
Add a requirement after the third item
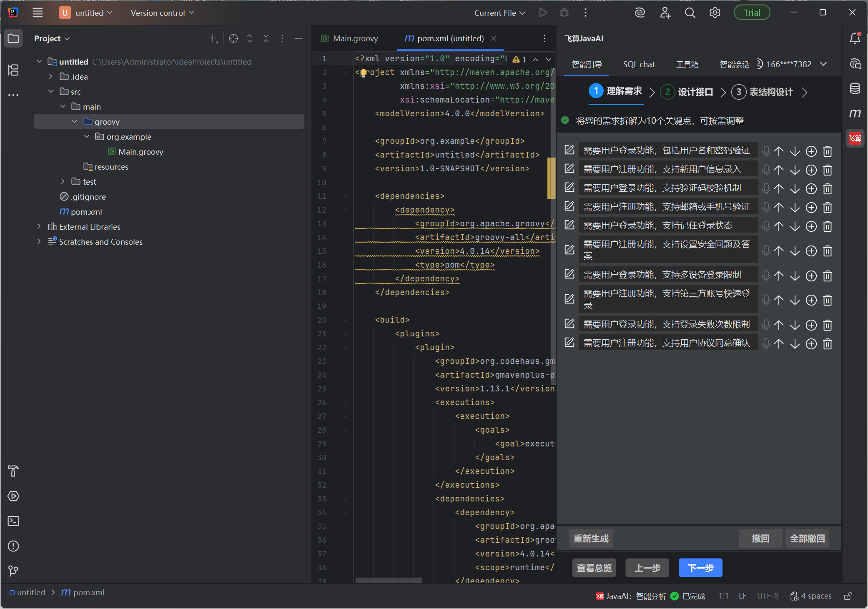[x=811, y=189]
